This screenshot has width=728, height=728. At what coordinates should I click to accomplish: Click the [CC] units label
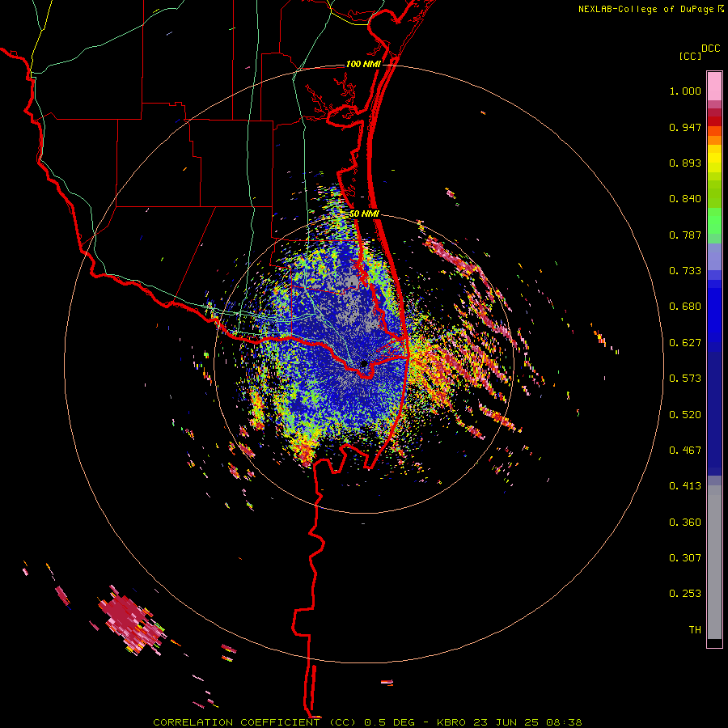[690, 56]
